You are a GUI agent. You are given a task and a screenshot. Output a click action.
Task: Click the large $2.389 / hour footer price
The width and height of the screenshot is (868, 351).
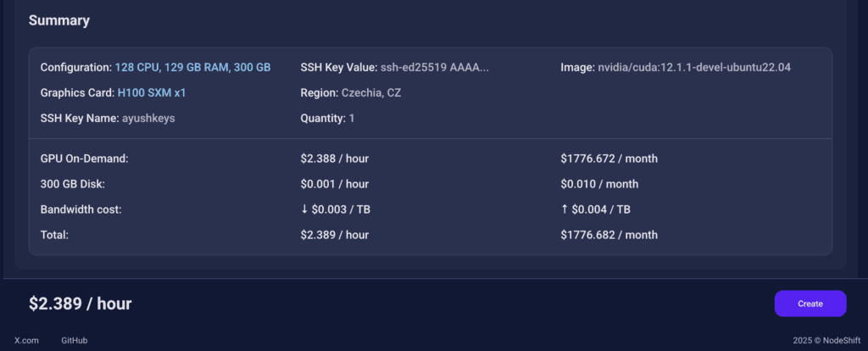tap(81, 304)
